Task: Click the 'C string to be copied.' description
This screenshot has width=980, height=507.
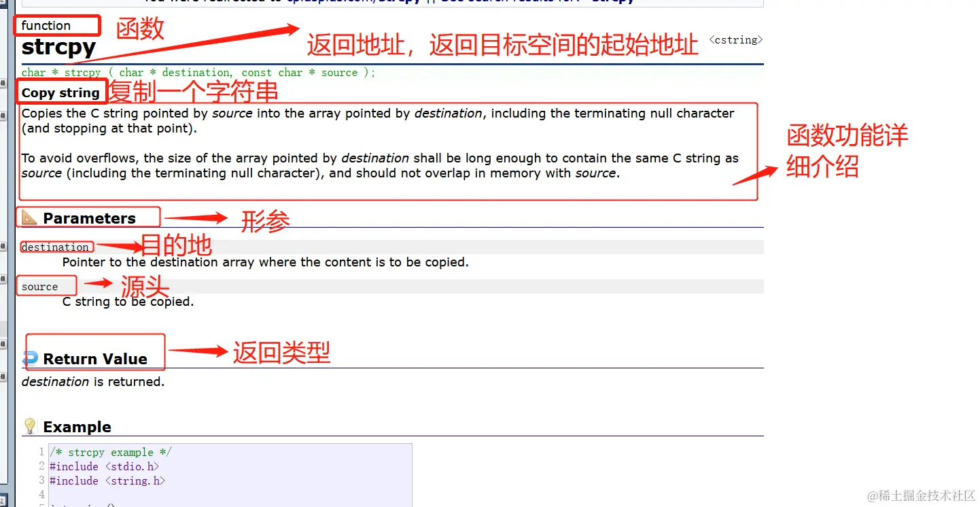Action: 128,302
